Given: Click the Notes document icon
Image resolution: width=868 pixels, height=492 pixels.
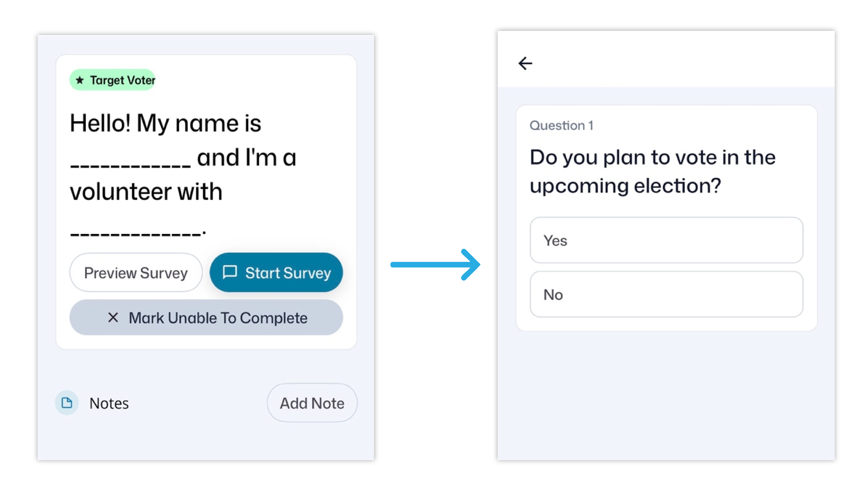Looking at the screenshot, I should point(67,403).
